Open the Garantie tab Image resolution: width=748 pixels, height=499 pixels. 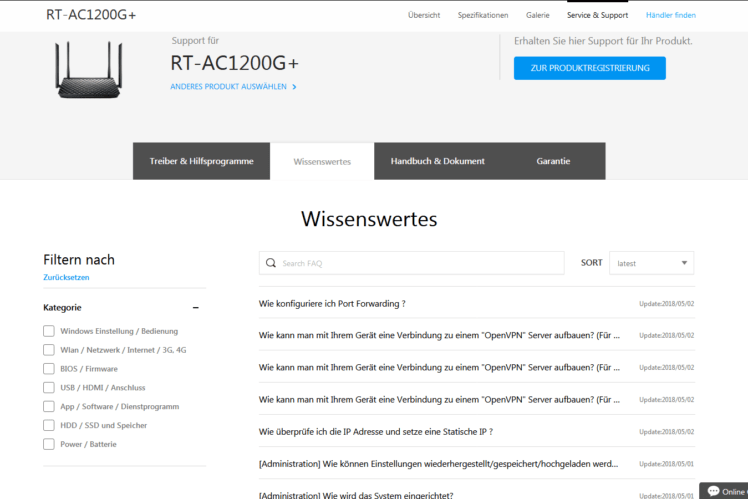553,161
